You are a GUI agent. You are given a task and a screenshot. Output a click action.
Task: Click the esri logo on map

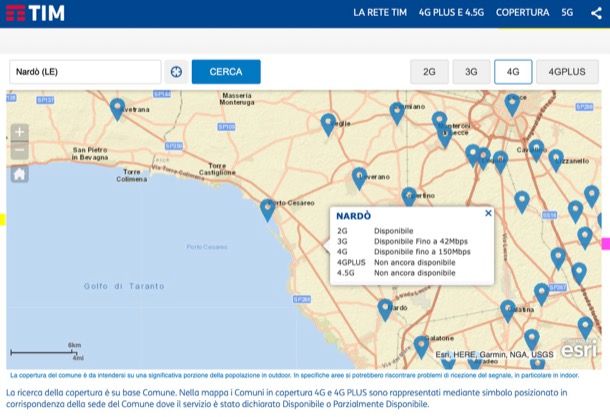pos(579,349)
